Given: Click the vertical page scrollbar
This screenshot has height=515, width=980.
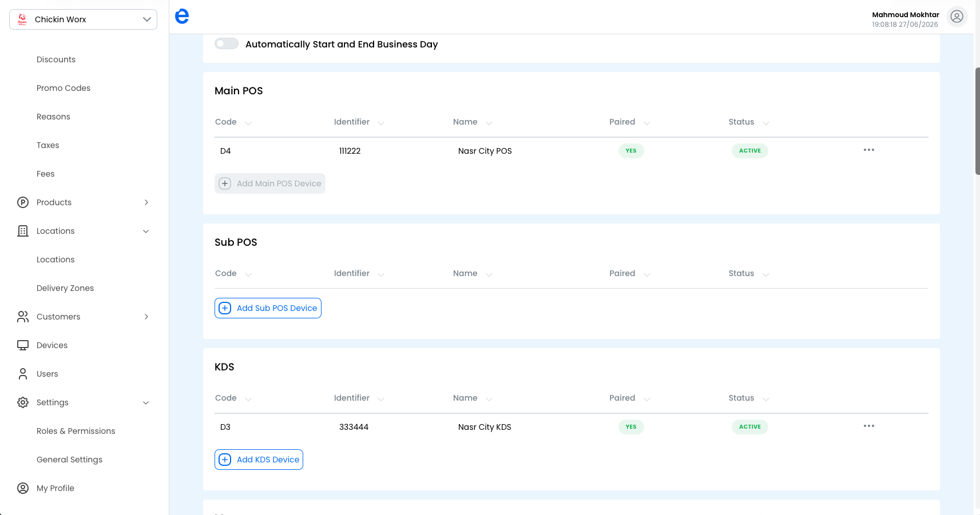Looking at the screenshot, I should coord(977,121).
